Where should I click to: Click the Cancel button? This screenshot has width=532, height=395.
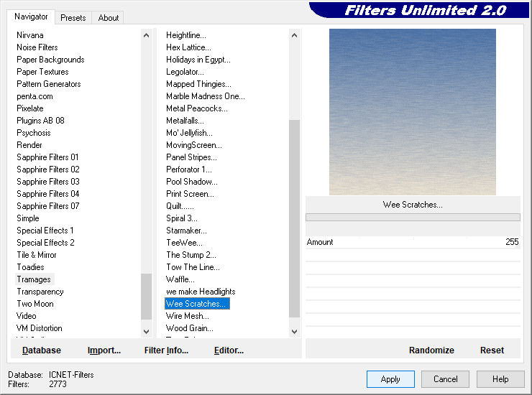pyautogui.click(x=446, y=379)
